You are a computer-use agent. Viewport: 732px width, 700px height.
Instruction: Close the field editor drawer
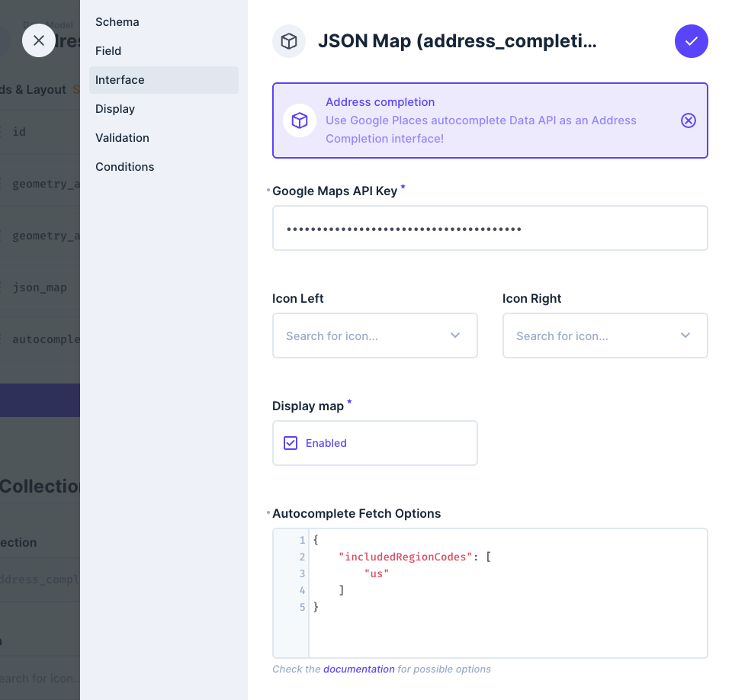click(x=39, y=40)
